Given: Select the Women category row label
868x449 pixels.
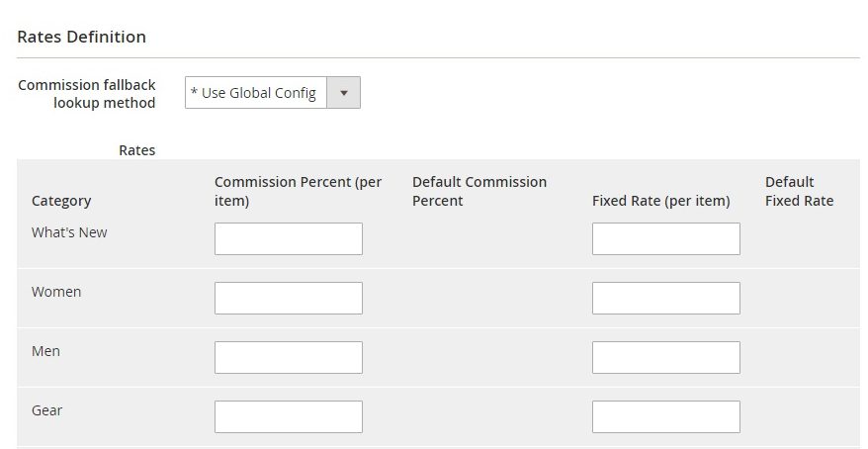Looking at the screenshot, I should 56,292.
